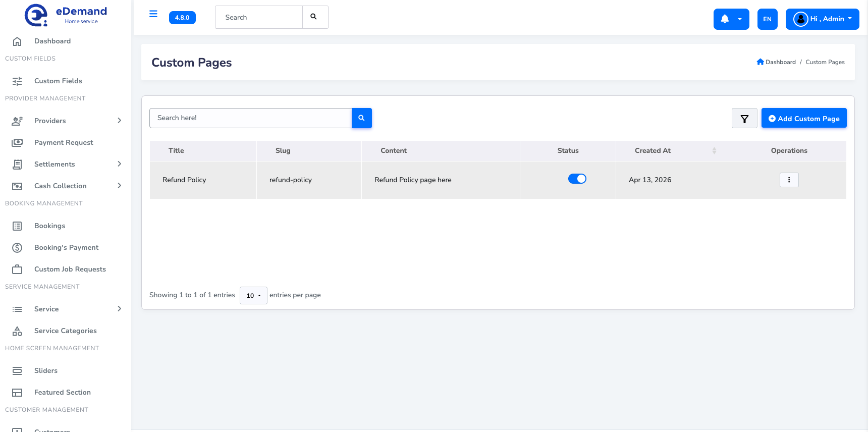Click 'Showing 1 to 1 of 1 entries' text

click(192, 295)
